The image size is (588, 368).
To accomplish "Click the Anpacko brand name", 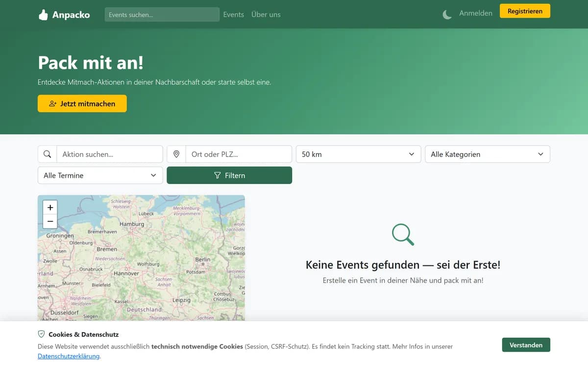I will (x=71, y=15).
